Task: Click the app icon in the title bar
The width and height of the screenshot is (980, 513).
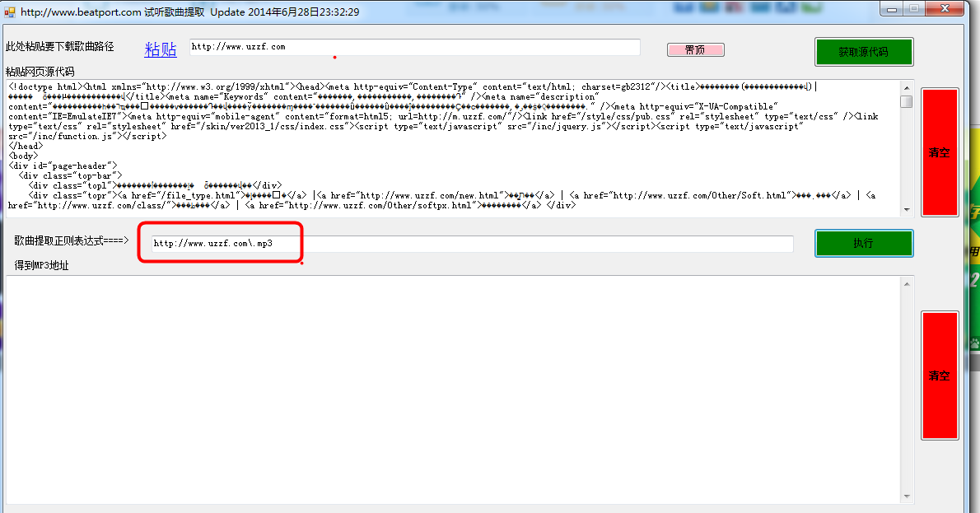Action: [x=9, y=12]
